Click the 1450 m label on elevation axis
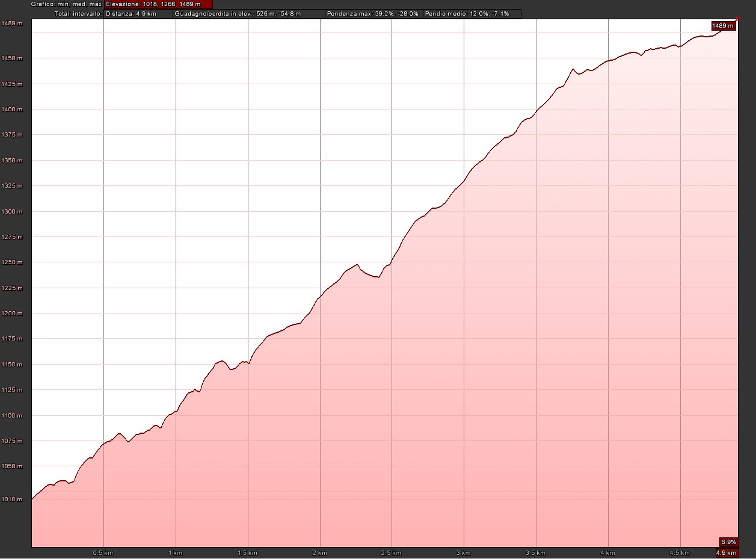 click(x=12, y=58)
